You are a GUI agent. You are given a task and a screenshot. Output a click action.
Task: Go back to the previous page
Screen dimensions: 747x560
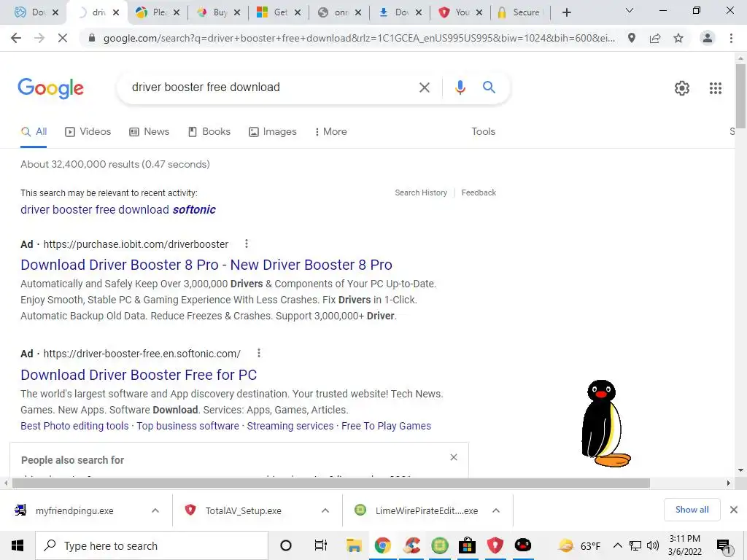16,38
